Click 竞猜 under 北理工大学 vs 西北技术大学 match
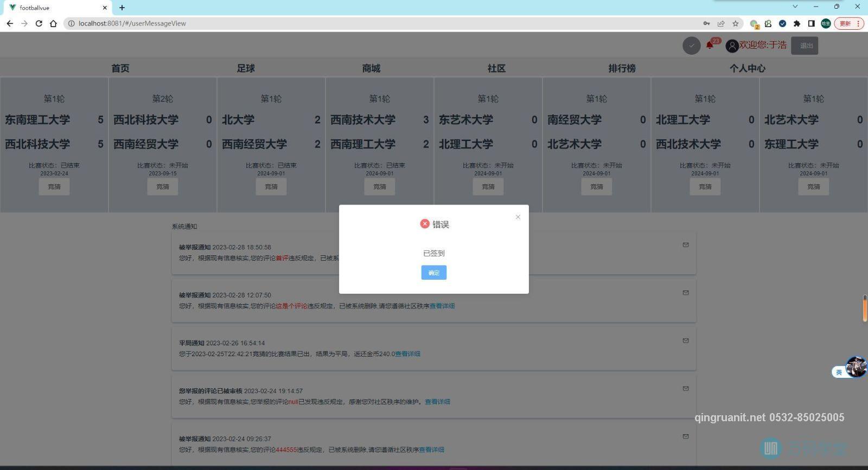The width and height of the screenshot is (868, 470). coord(705,186)
